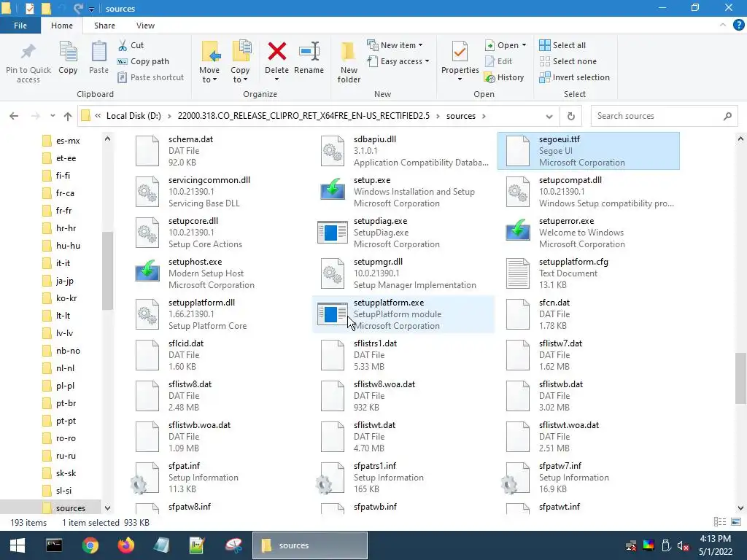The width and height of the screenshot is (747, 560).
Task: Open the Help question mark
Action: pyautogui.click(x=738, y=26)
